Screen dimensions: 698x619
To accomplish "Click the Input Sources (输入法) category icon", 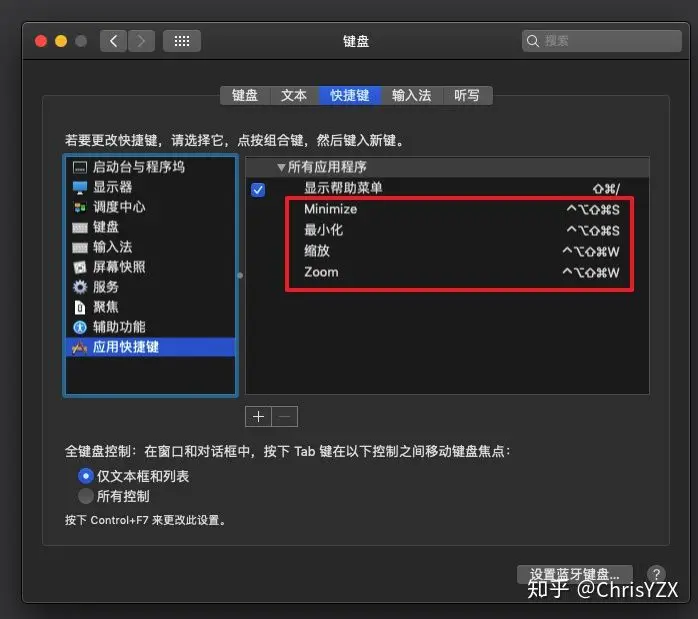I will coord(80,247).
